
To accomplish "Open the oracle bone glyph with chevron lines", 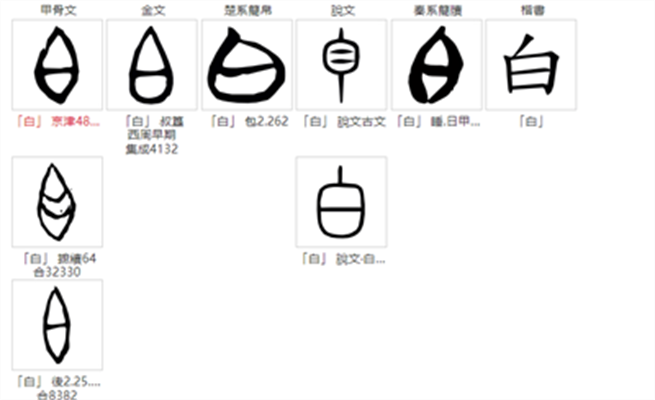I will coord(57,202).
